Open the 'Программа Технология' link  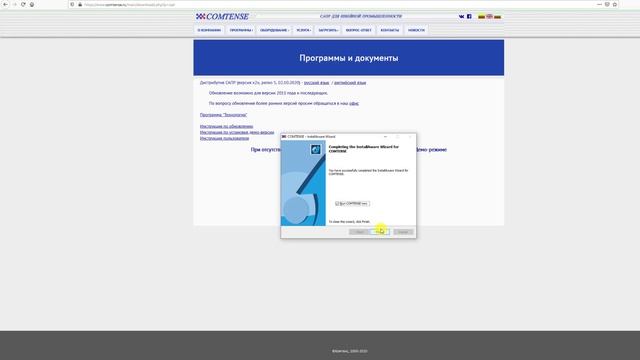(x=223, y=115)
